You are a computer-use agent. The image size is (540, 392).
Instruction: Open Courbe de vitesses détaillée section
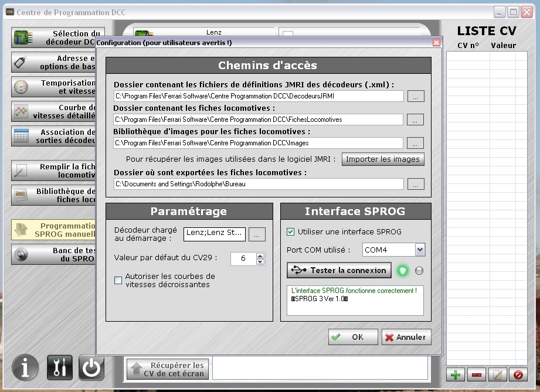coord(54,111)
